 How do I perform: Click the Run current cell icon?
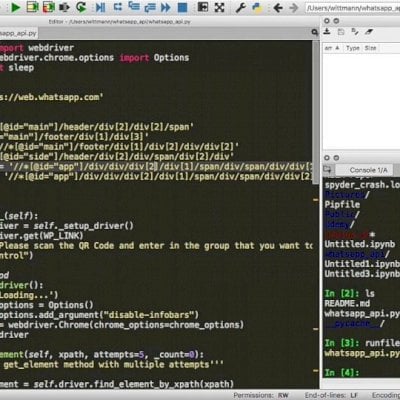pyautogui.click(x=32, y=7)
